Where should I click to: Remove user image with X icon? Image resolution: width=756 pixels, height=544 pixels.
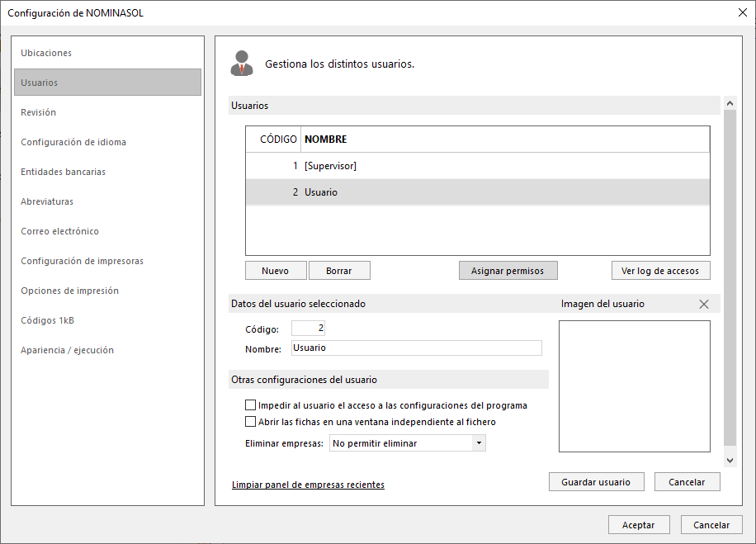pyautogui.click(x=704, y=304)
